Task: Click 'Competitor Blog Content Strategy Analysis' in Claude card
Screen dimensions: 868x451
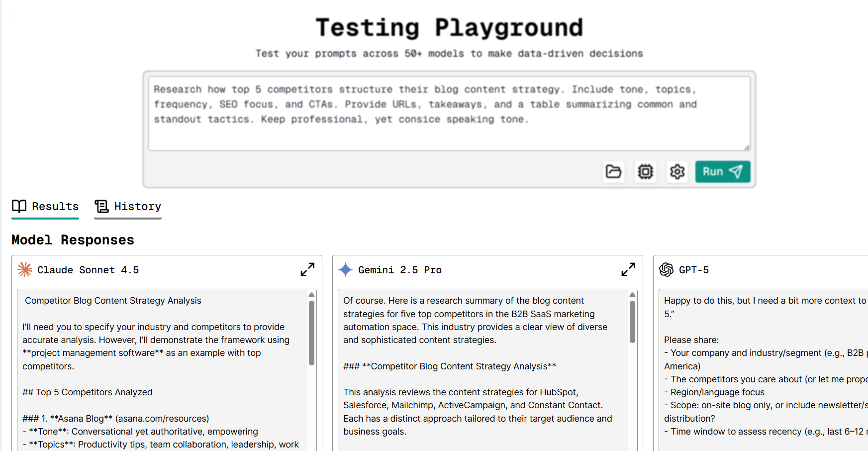Action: coord(113,301)
